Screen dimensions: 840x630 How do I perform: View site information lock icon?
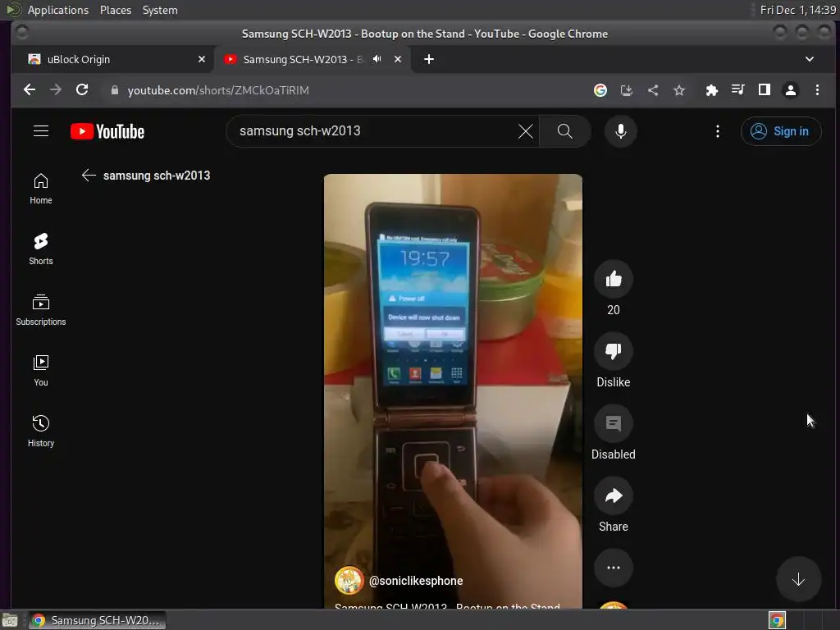(114, 90)
